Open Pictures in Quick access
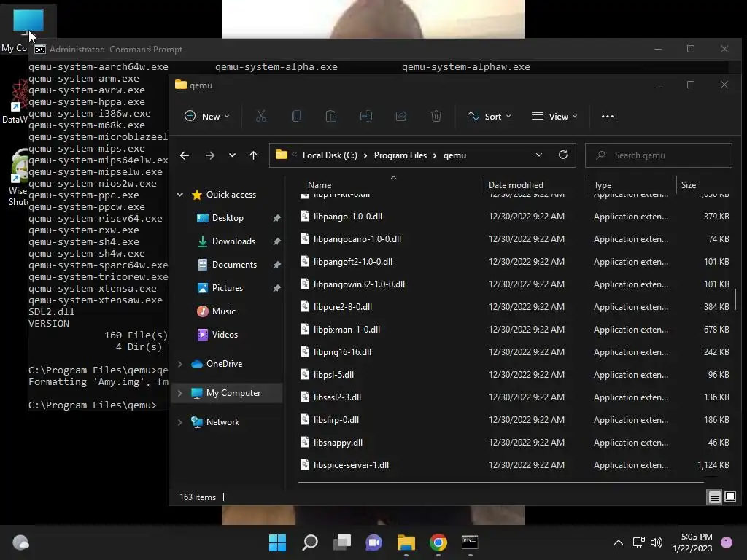Image resolution: width=747 pixels, height=560 pixels. pos(228,287)
